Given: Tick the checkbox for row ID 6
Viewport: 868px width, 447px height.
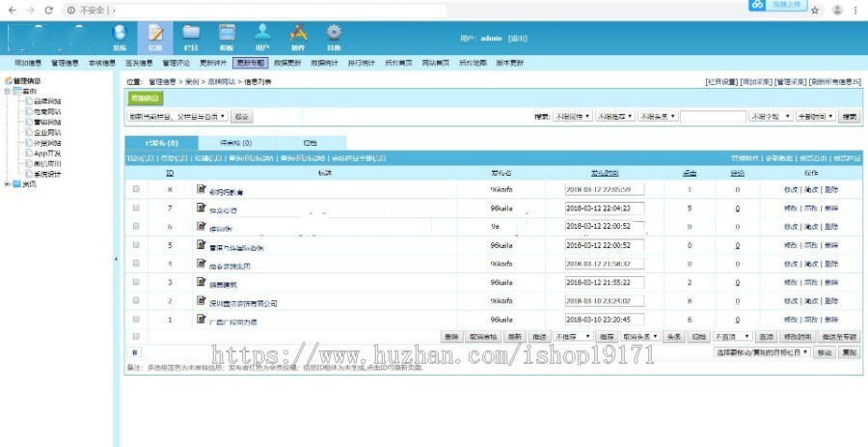Looking at the screenshot, I should click(136, 226).
